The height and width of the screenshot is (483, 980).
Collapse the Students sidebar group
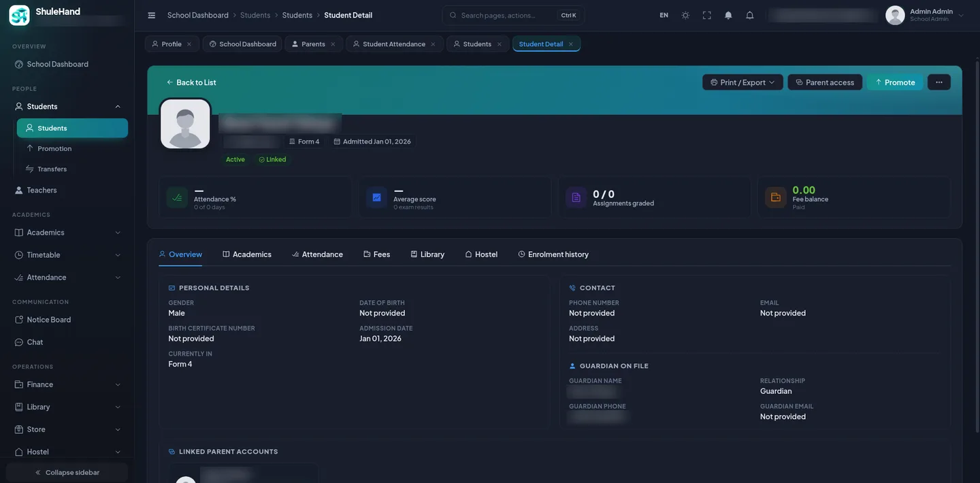[118, 106]
